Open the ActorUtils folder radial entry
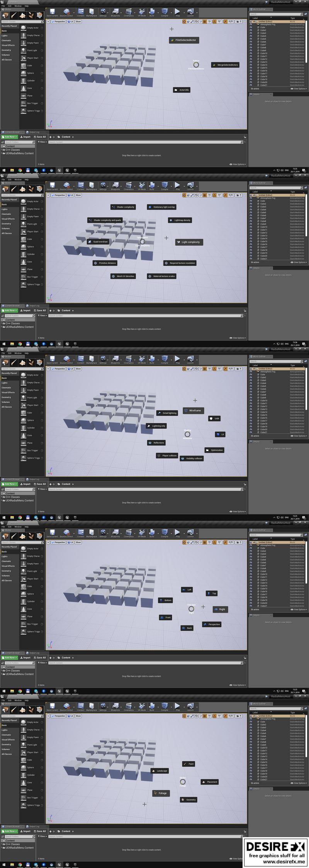This screenshot has width=309, height=868. (182, 90)
